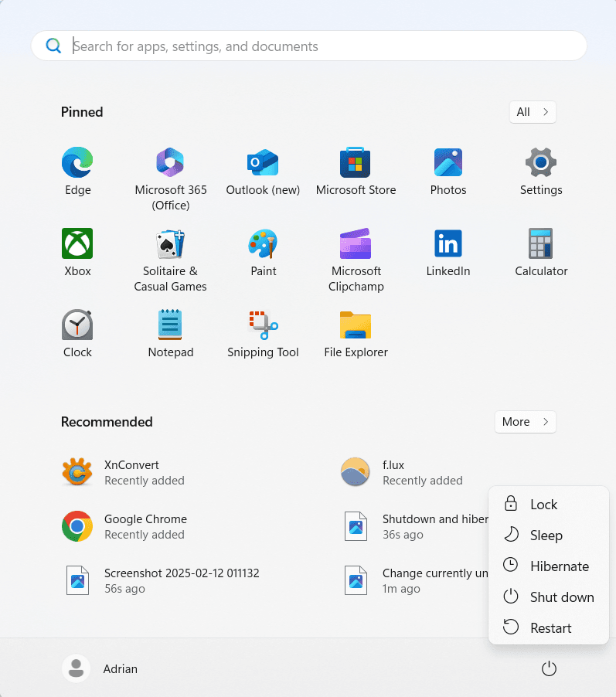Click the power button icon
This screenshot has height=697, width=616.
[x=549, y=668]
